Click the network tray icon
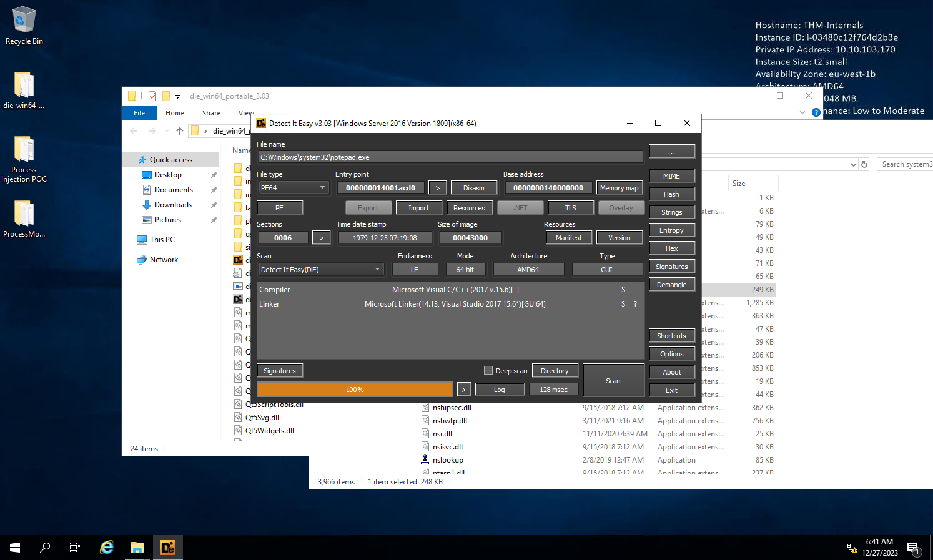This screenshot has height=560, width=933. 852,548
